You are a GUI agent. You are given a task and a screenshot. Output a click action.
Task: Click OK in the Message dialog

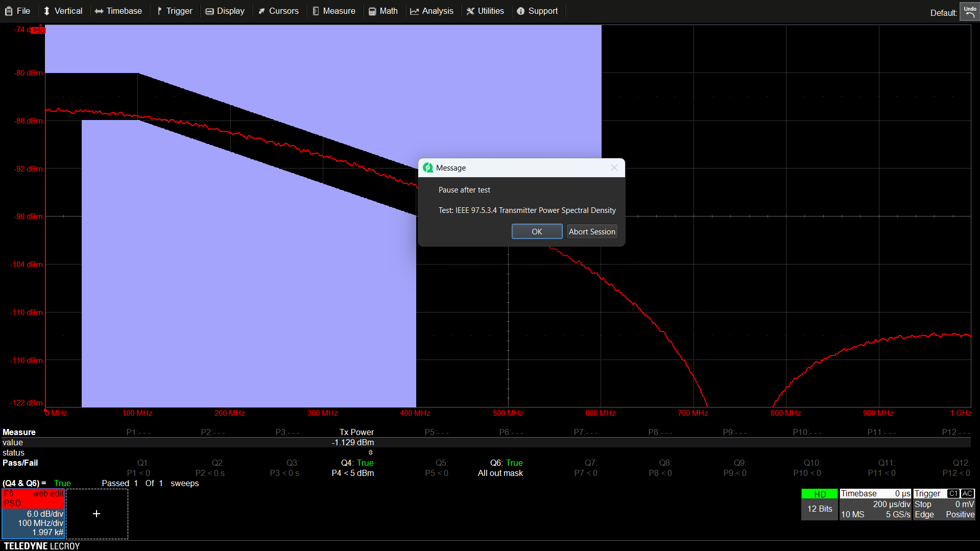pos(537,231)
